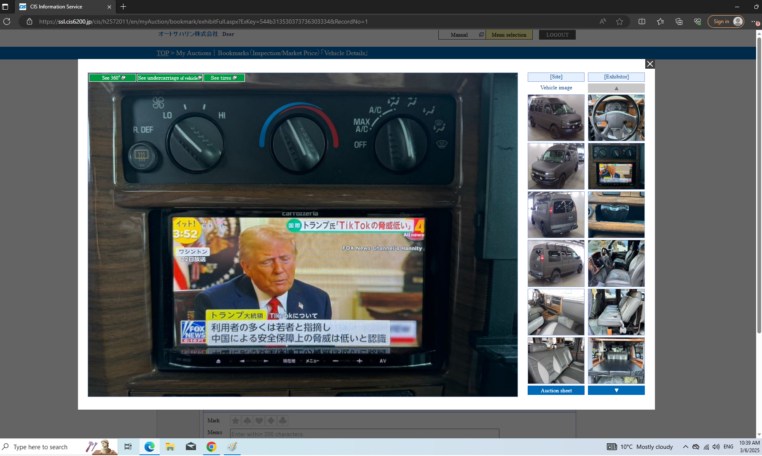Open the Read aloud icon in address bar

603,21
